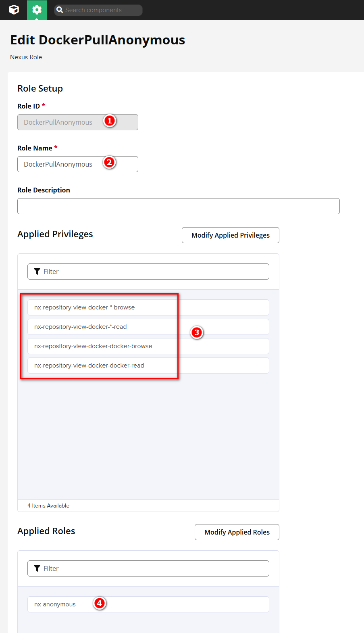Click red annotation marker number 1
364x633 pixels.
(x=109, y=121)
